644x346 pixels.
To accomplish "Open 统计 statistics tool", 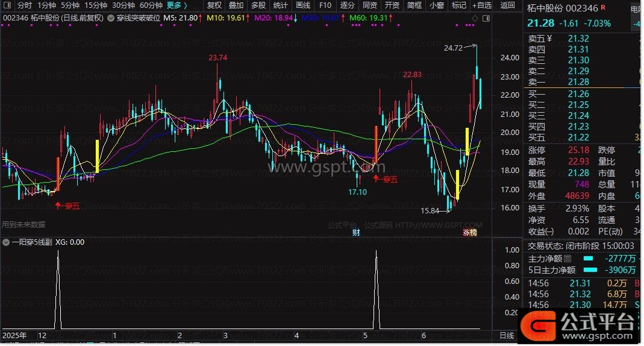I will pyautogui.click(x=281, y=5).
